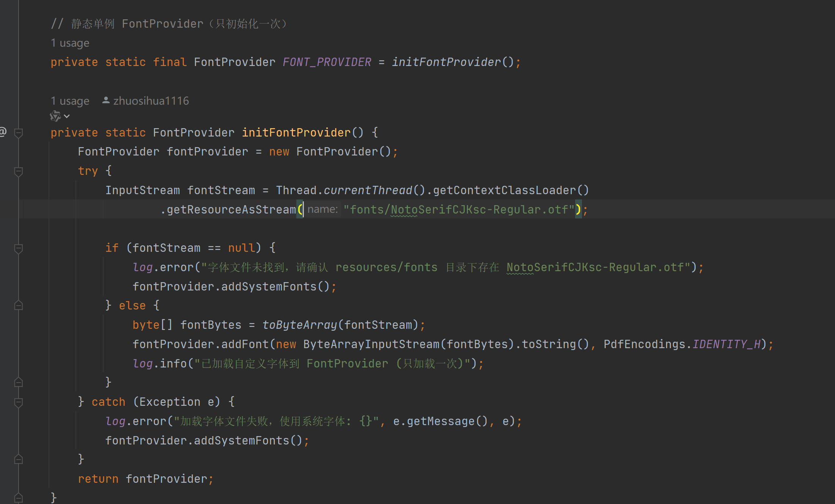
Task: Open dropdown chevron beside the AI assistant icon
Action: pos(67,116)
